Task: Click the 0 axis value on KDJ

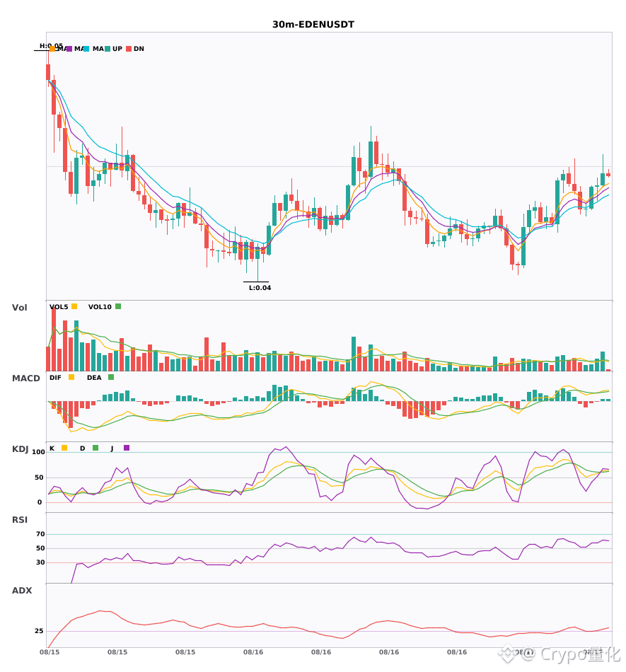Action: [40, 502]
